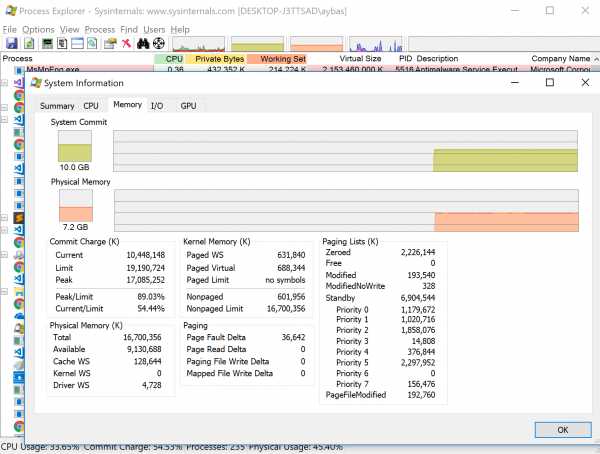Image resolution: width=600 pixels, height=454 pixels.
Task: Switch to the GPU tab
Action: coord(188,106)
